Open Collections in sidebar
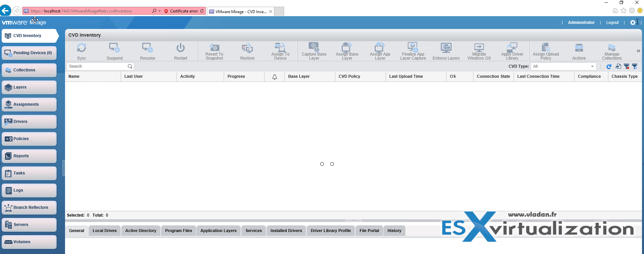This screenshot has height=254, width=644. [29, 70]
